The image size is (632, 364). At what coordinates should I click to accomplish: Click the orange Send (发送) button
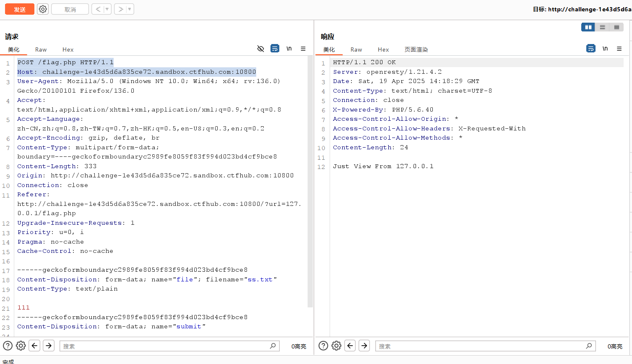click(x=20, y=9)
